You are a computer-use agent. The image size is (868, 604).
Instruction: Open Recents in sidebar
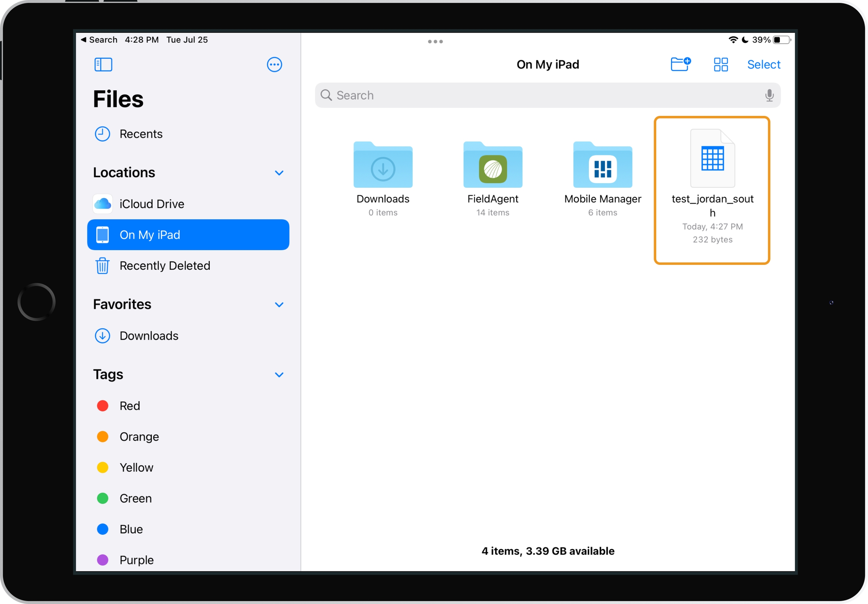[x=141, y=134]
